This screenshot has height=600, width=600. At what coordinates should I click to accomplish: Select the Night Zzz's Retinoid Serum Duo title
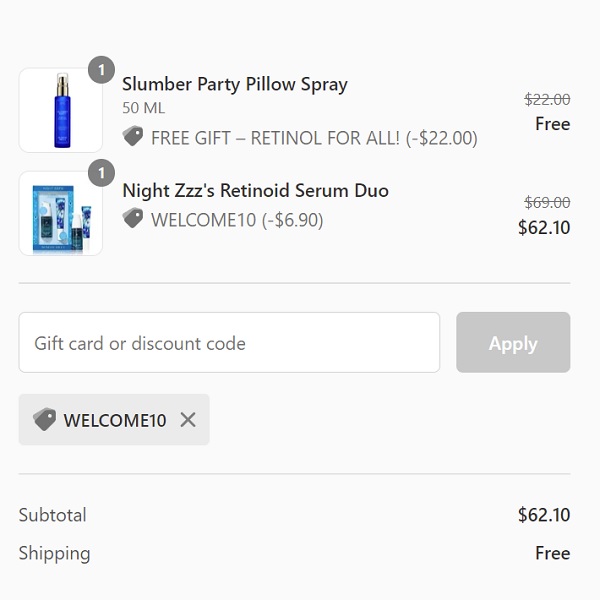coord(255,190)
